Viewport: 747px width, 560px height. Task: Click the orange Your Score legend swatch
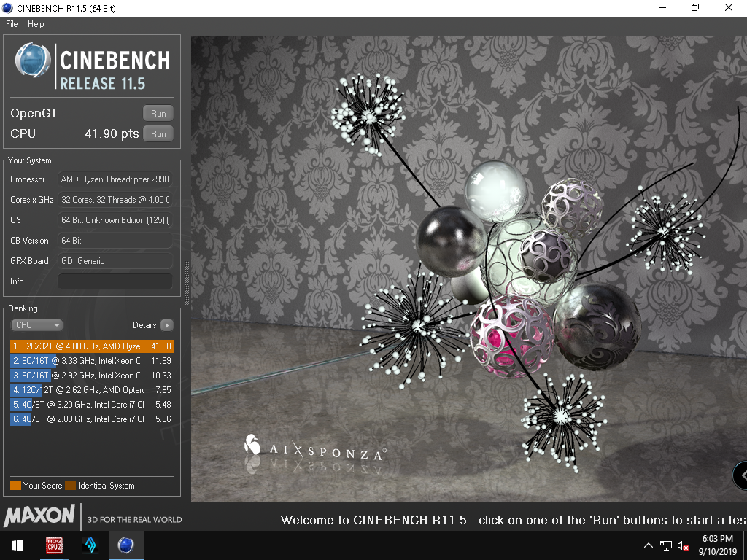click(x=16, y=485)
